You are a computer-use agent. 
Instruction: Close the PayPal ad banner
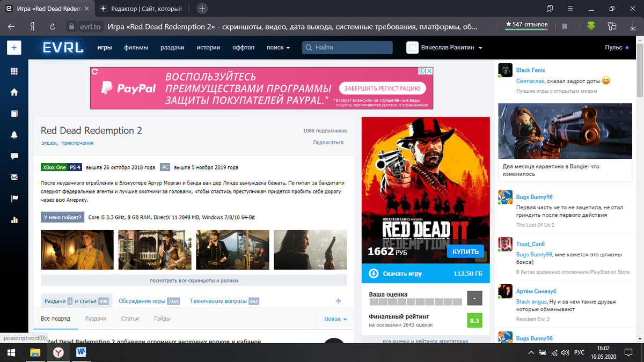click(x=429, y=71)
